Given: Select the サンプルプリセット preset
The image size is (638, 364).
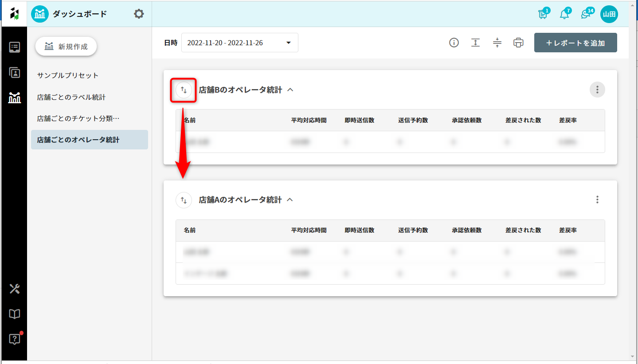Looking at the screenshot, I should tap(68, 75).
